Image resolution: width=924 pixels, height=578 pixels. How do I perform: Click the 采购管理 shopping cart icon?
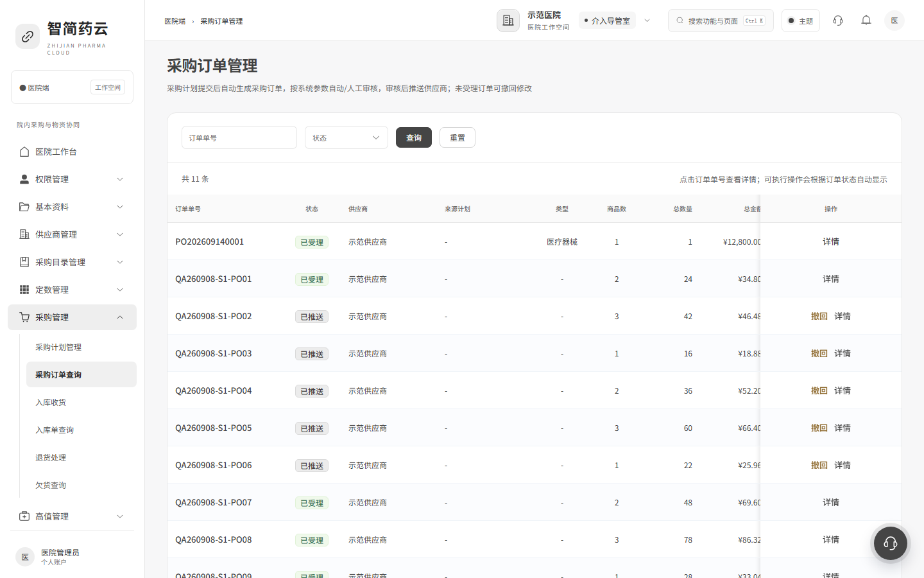pos(24,317)
